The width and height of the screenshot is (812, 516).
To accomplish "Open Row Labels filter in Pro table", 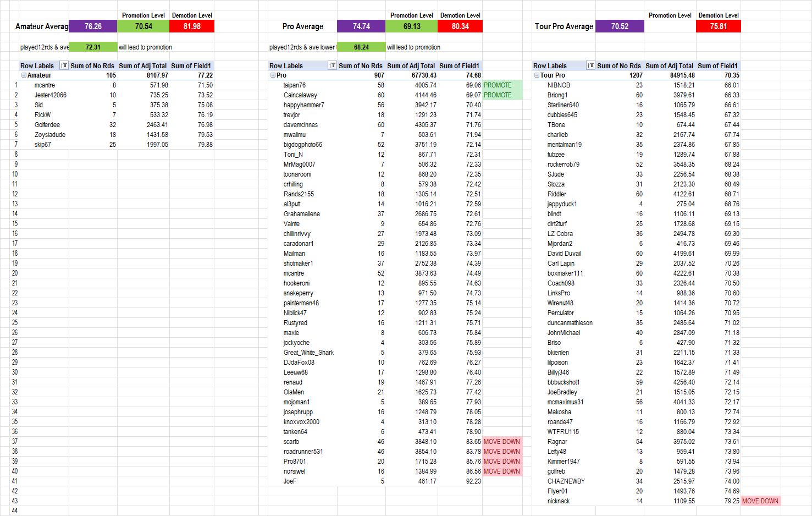I will point(332,65).
